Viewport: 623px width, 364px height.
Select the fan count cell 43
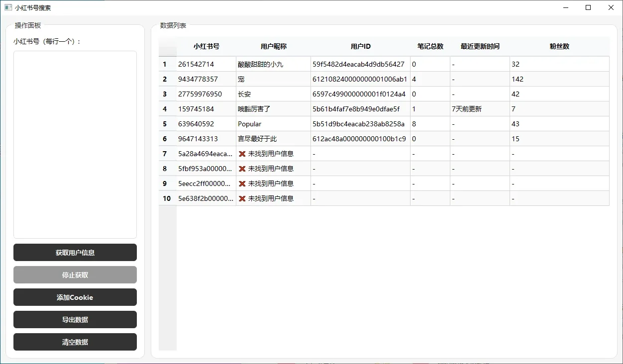[560, 124]
